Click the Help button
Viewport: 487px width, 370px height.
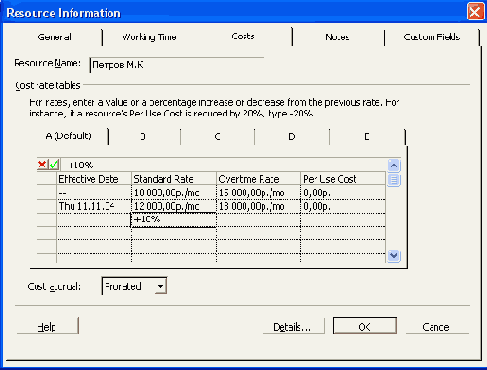(x=47, y=326)
